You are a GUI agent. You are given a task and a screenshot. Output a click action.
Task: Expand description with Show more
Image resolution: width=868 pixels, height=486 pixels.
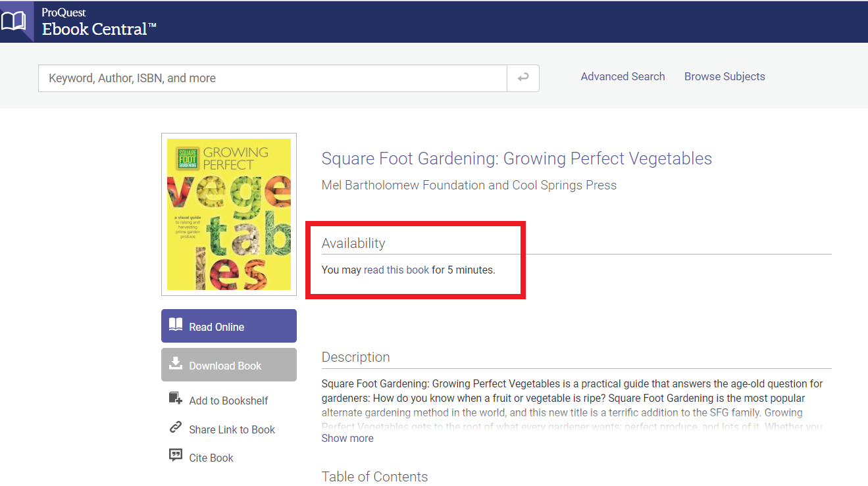point(347,439)
